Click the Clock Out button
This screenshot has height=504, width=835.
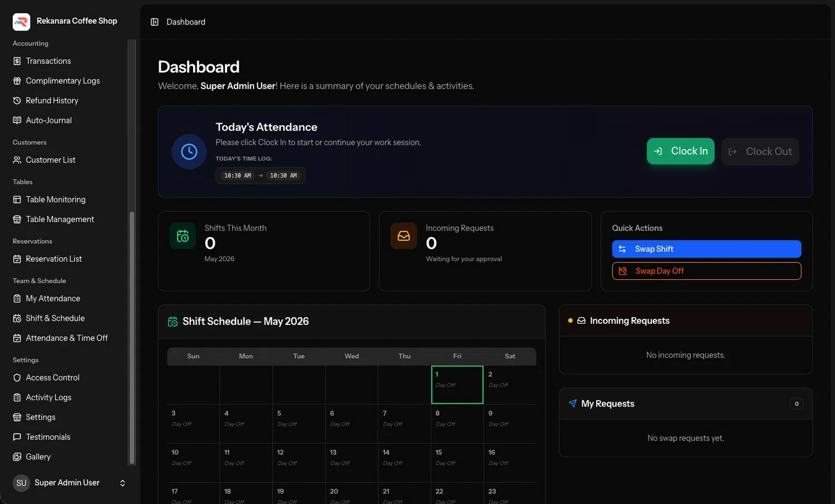click(760, 151)
